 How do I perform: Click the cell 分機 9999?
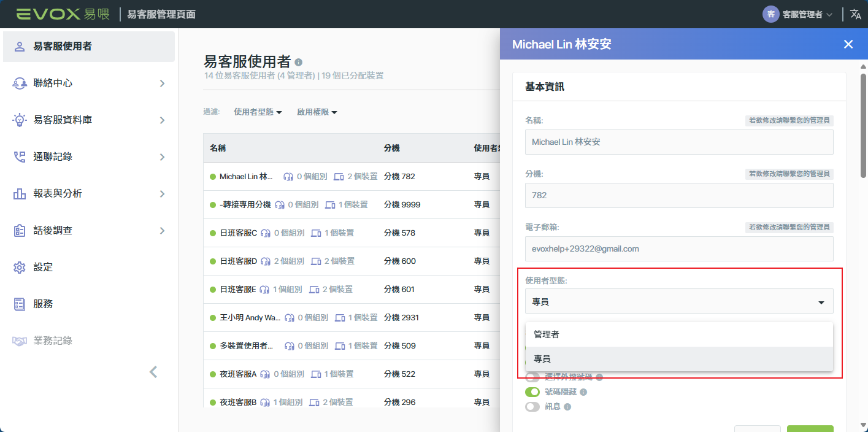(x=402, y=205)
